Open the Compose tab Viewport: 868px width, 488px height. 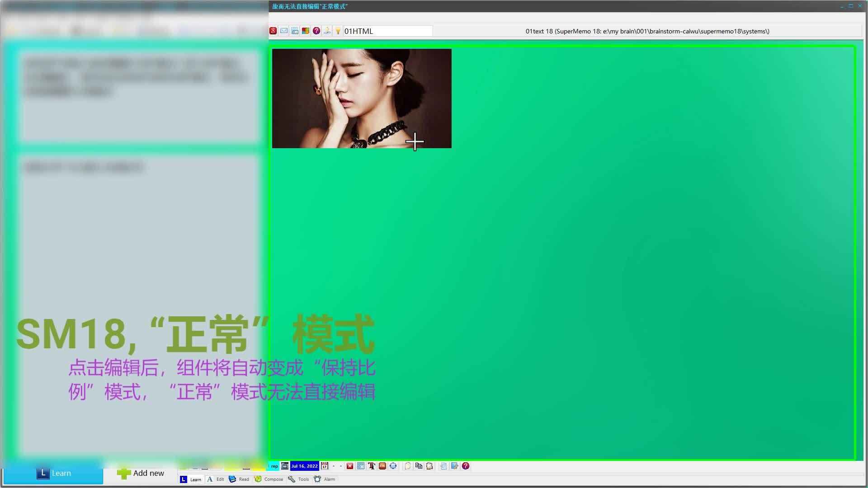(269, 479)
